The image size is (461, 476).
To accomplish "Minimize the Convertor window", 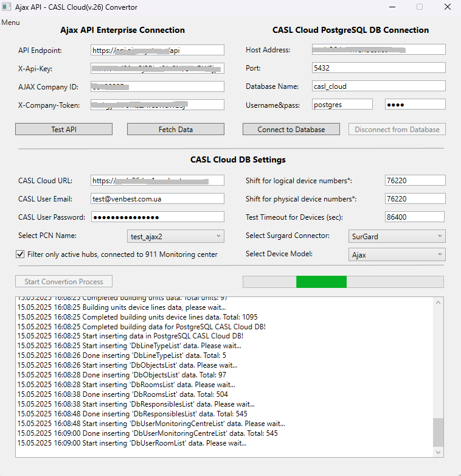I will pyautogui.click(x=392, y=7).
